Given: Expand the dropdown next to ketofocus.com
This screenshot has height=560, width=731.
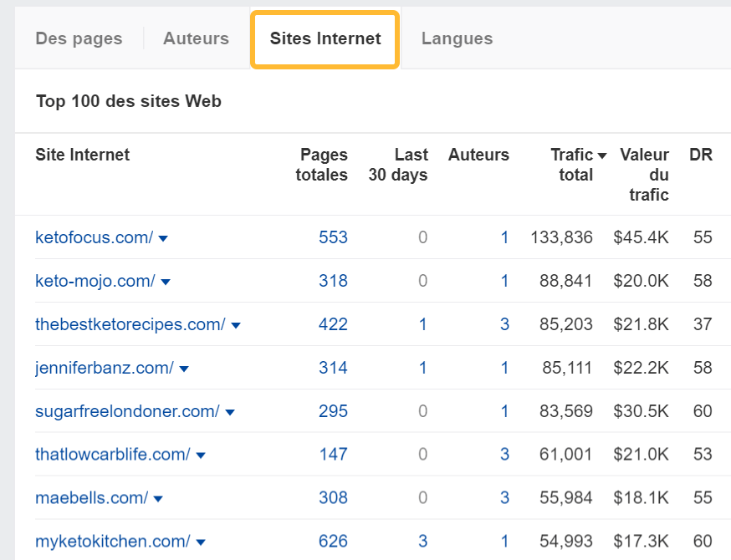Looking at the screenshot, I should (x=164, y=238).
